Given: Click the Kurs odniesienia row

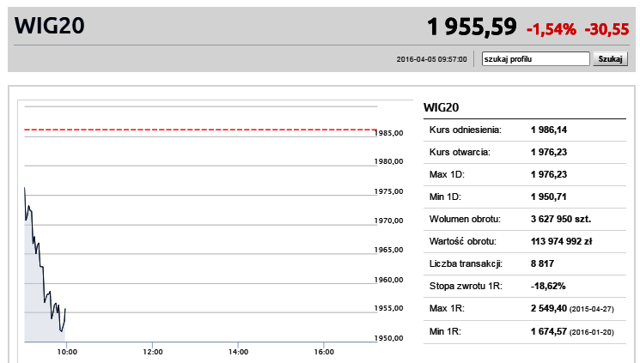Looking at the screenshot, I should [x=524, y=130].
